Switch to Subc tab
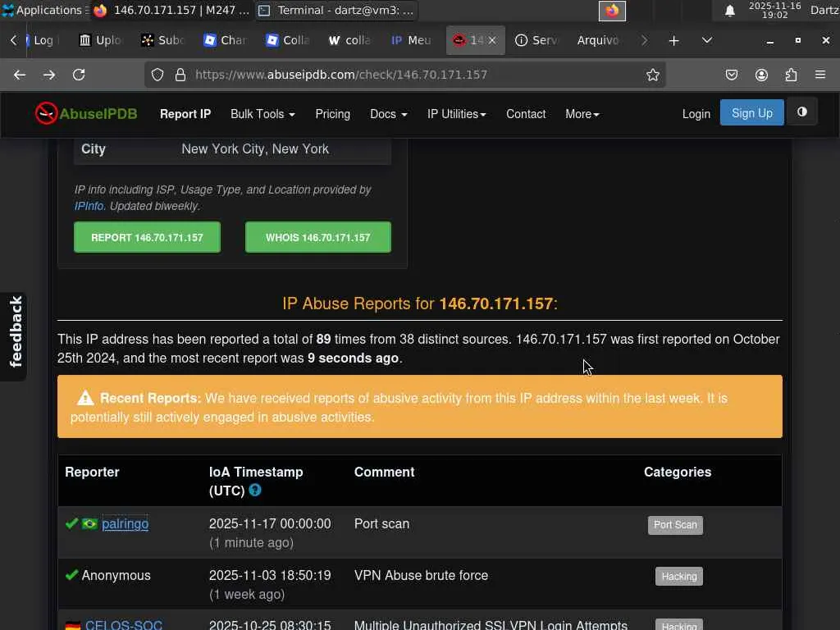The height and width of the screenshot is (630, 840). [162, 41]
